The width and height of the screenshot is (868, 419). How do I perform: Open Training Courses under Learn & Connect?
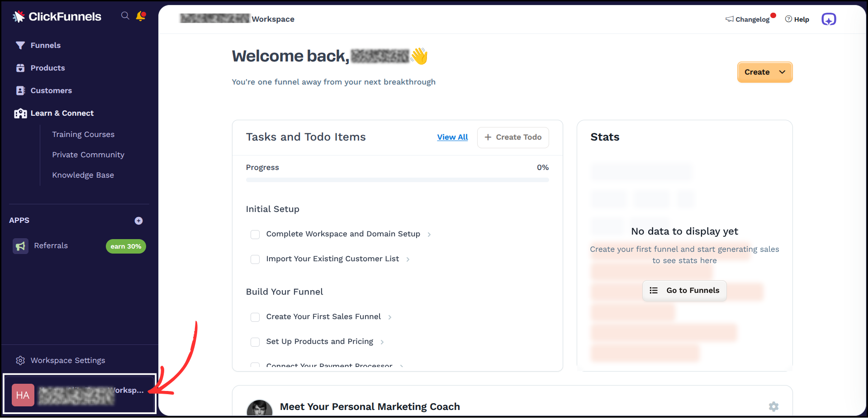click(83, 134)
